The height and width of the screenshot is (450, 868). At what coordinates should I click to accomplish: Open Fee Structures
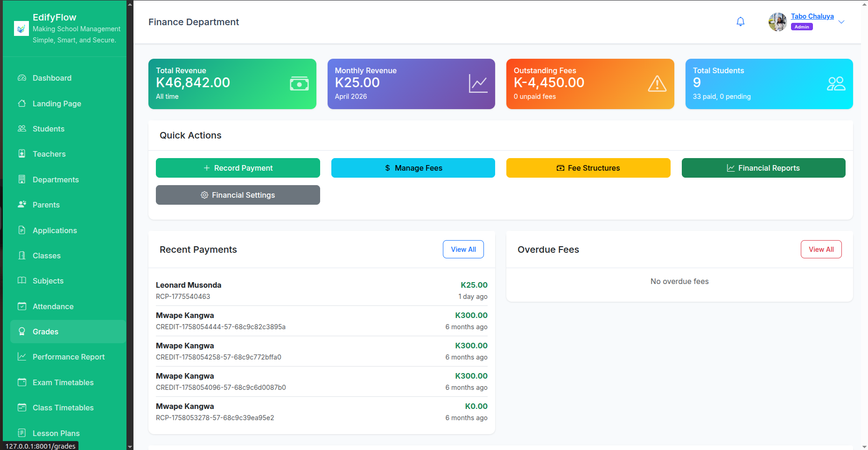(588, 168)
